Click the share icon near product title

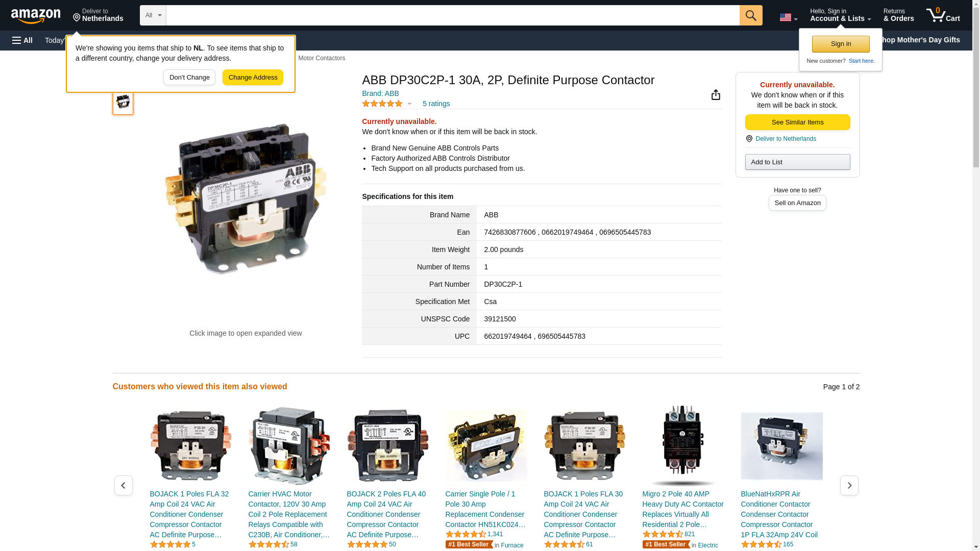click(x=716, y=95)
